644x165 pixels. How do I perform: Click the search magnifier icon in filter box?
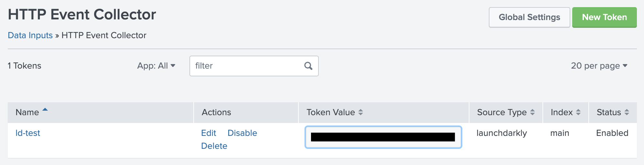point(308,66)
